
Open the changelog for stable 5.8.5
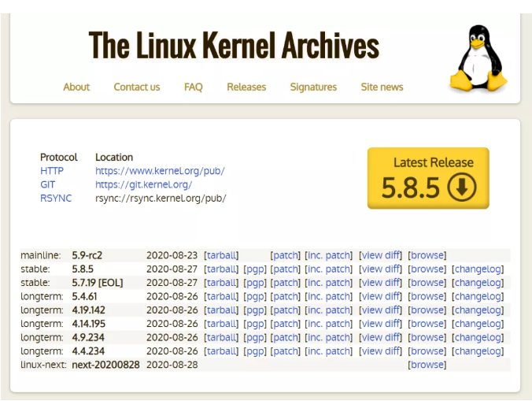point(478,269)
